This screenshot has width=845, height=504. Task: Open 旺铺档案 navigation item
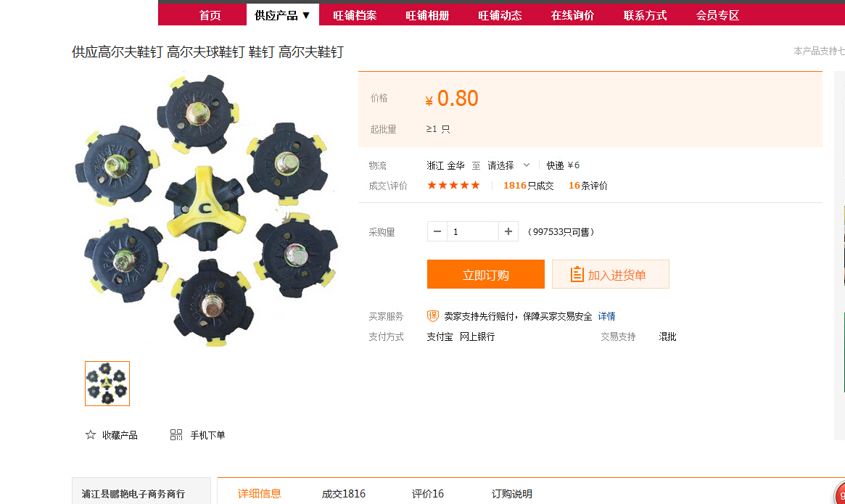pos(355,15)
